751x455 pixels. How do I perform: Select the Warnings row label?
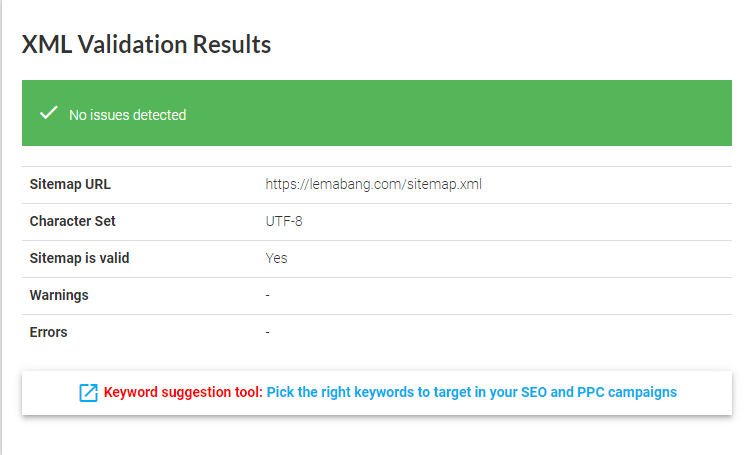pos(59,295)
